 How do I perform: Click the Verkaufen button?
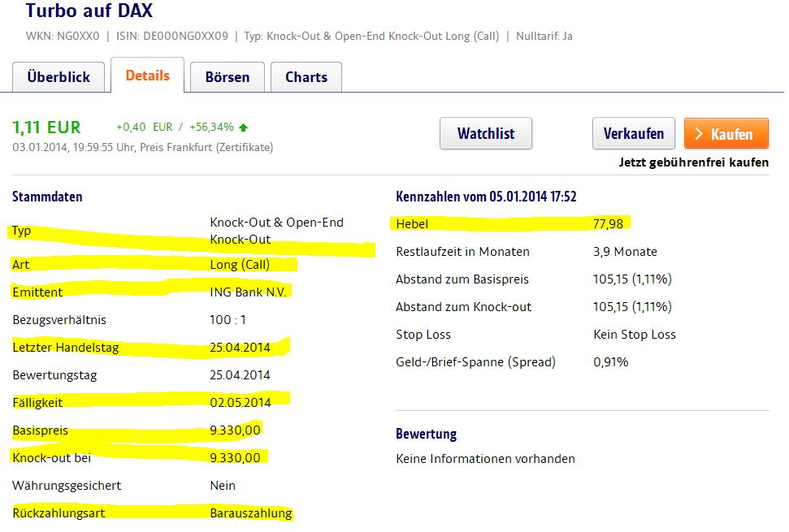(634, 132)
